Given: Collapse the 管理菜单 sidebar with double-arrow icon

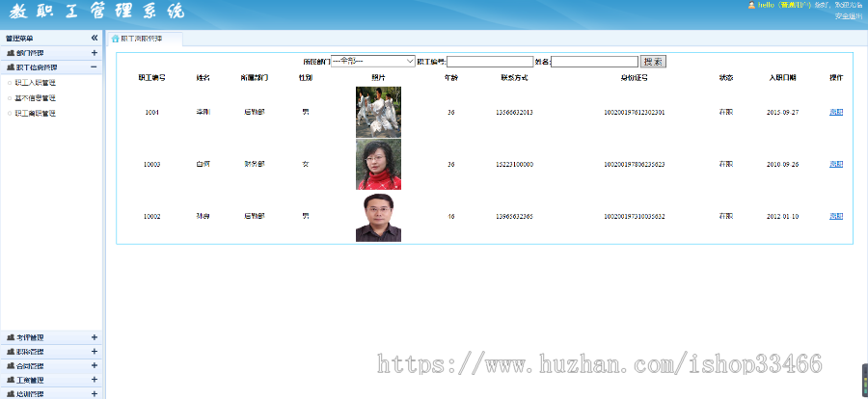Looking at the screenshot, I should point(95,38).
